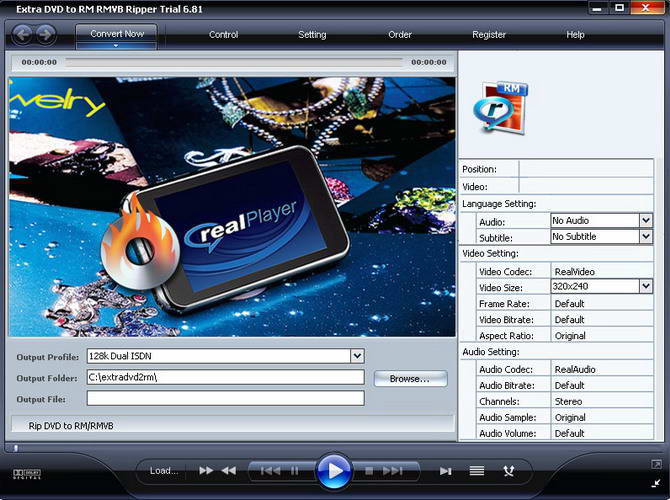
Task: Minimize the ripper window
Action: point(597,8)
